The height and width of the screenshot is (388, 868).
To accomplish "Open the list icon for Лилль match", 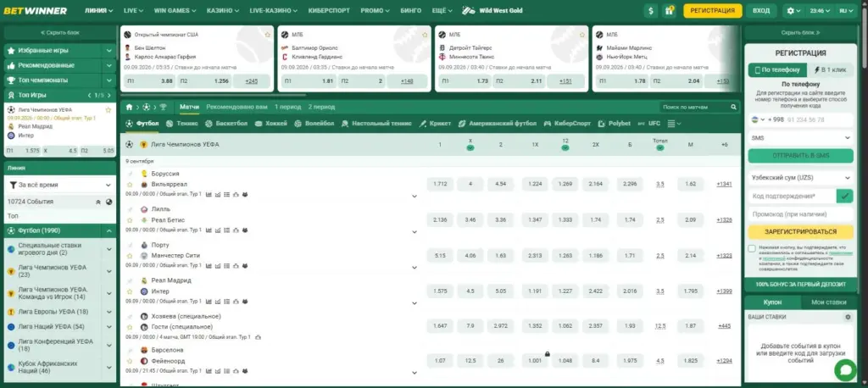I will (x=227, y=230).
